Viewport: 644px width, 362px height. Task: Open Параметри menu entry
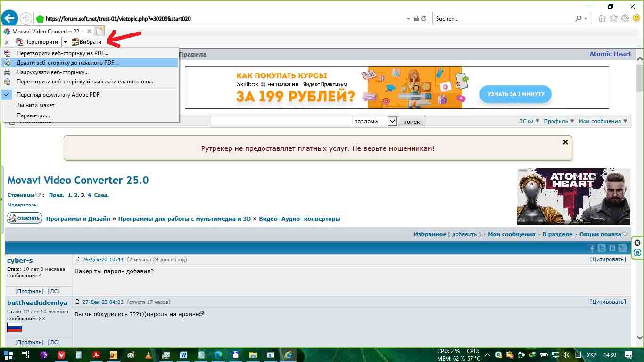coord(90,115)
